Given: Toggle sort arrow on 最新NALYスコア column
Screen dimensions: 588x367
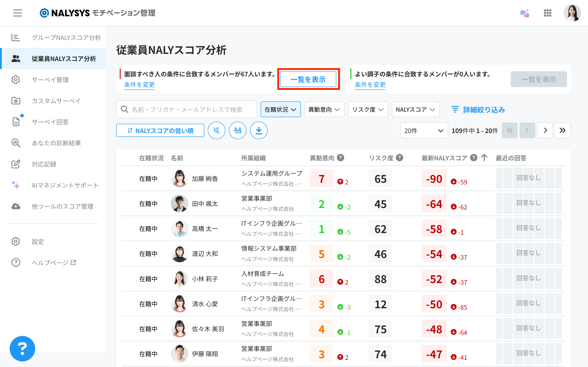Looking at the screenshot, I should (484, 158).
